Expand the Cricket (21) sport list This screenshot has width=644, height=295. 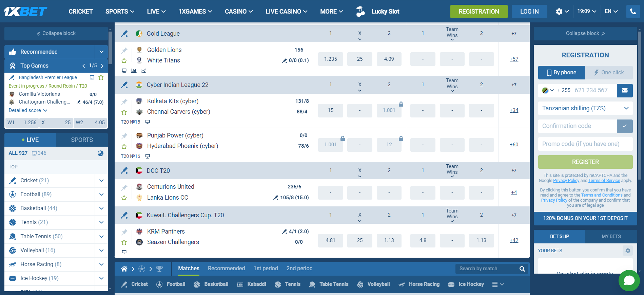tap(101, 181)
